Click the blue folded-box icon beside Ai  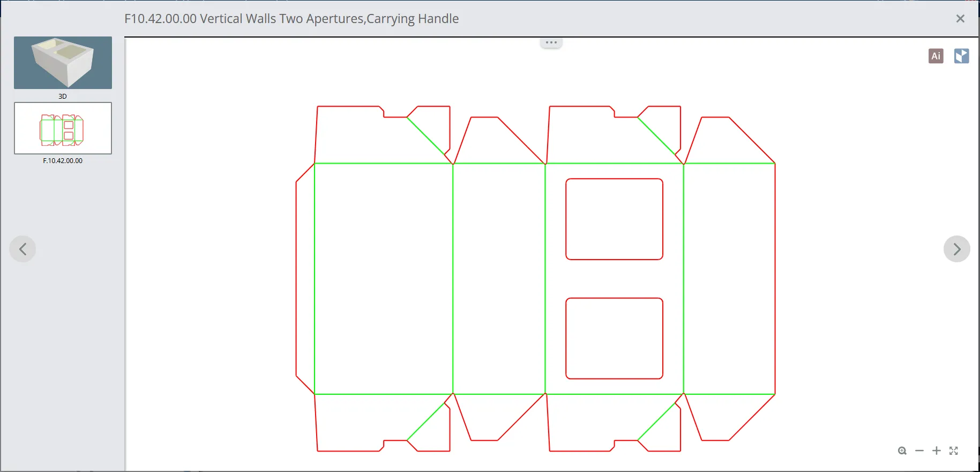pyautogui.click(x=961, y=56)
